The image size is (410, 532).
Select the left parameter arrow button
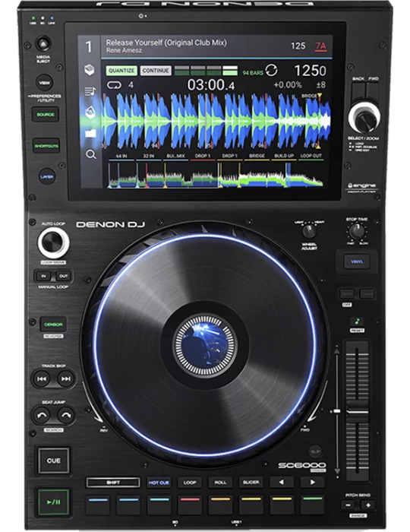pos(281,482)
